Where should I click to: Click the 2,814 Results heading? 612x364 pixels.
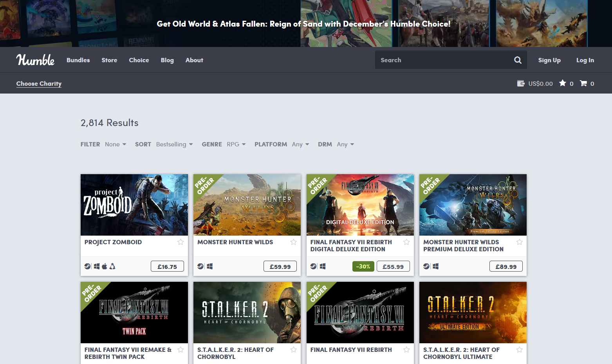point(110,123)
